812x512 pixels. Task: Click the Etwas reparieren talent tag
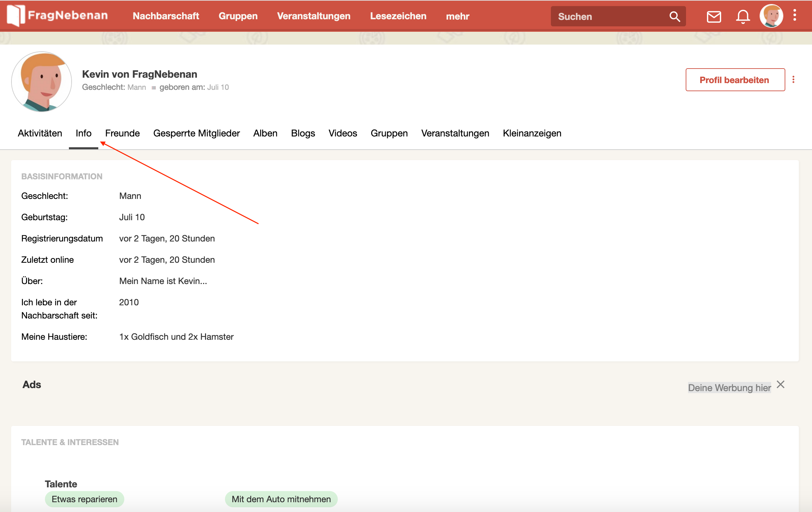84,499
